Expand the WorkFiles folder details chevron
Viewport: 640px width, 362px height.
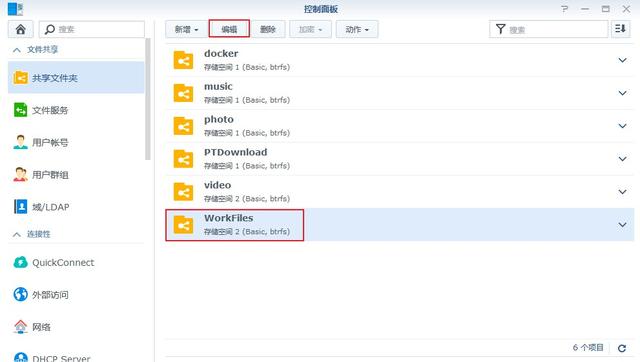(622, 225)
